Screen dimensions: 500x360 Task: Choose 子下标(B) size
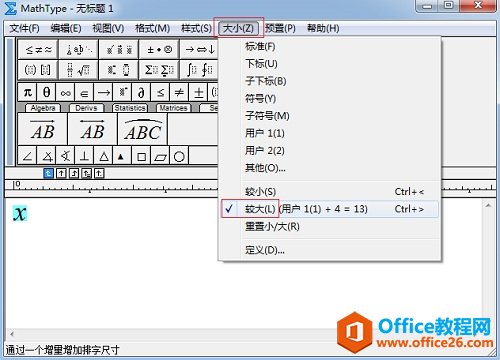[x=330, y=81]
